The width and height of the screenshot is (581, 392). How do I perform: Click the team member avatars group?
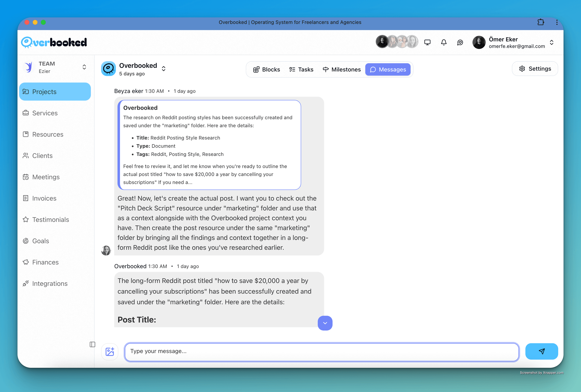pyautogui.click(x=397, y=42)
